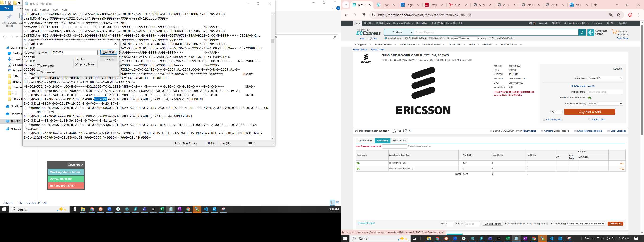
Task: Switch to the Specifications tab
Action: [x=365, y=141]
